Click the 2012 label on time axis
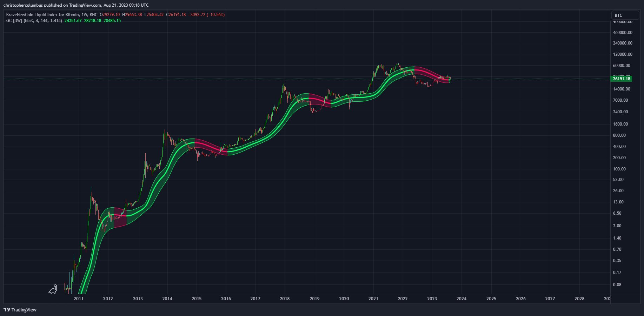This screenshot has width=644, height=316. (108, 299)
